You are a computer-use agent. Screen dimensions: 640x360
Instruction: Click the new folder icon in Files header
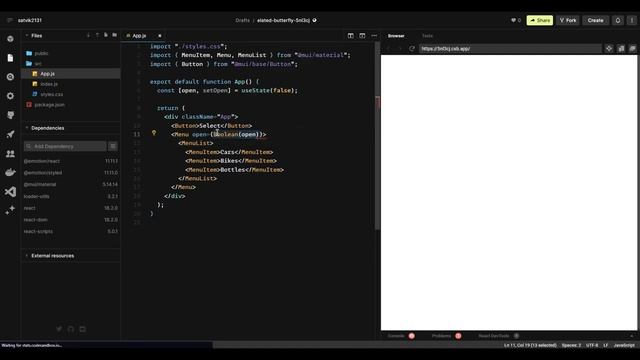coord(115,36)
